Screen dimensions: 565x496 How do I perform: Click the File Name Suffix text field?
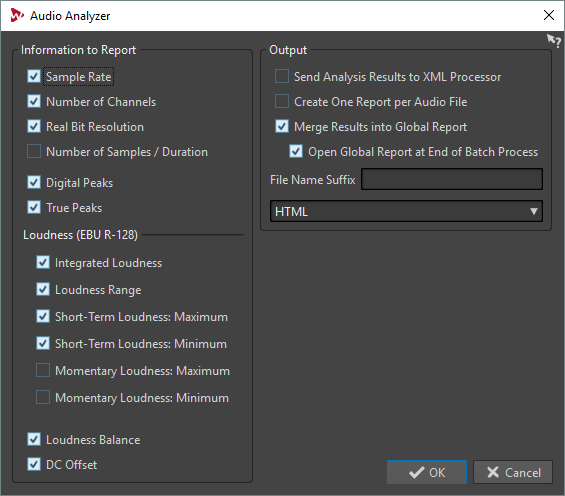(452, 179)
